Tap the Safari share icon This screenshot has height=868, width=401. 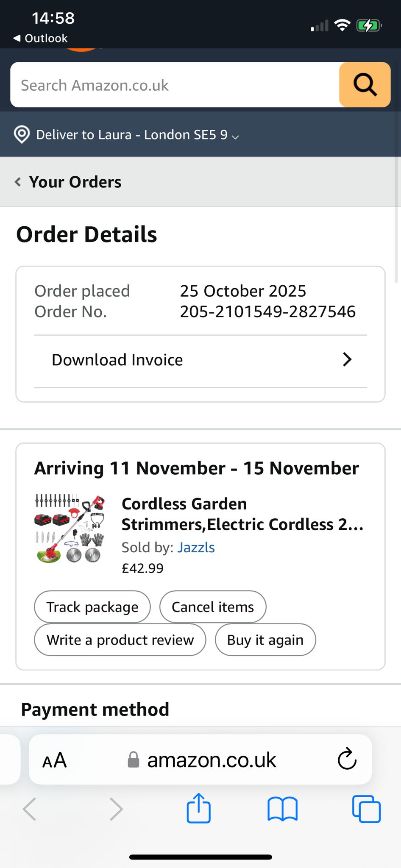(x=198, y=809)
